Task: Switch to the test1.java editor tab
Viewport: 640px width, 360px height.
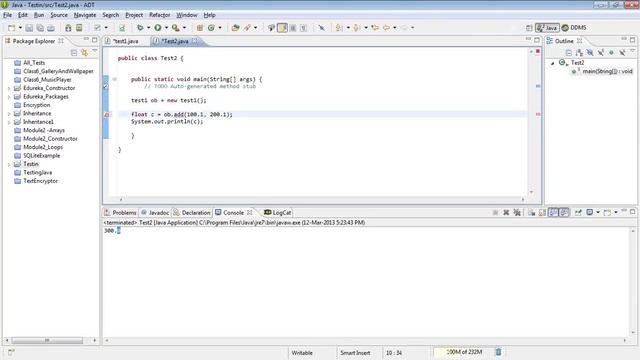Action: 126,41
